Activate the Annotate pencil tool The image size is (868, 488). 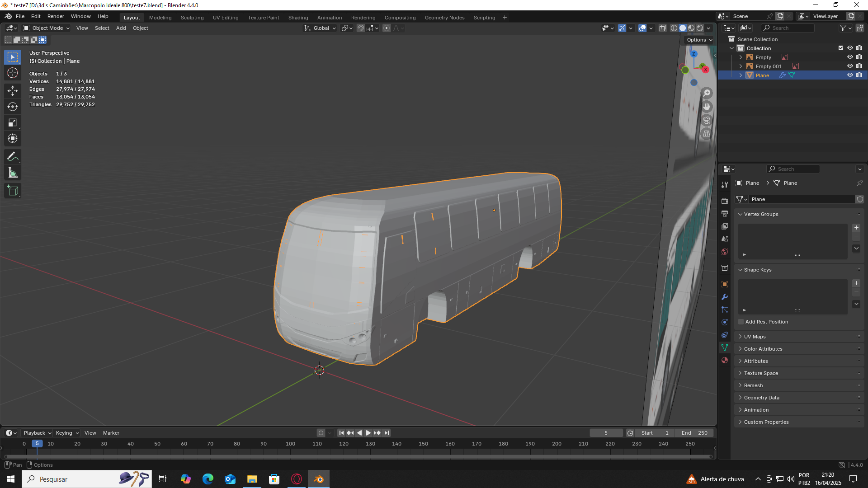coord(13,157)
